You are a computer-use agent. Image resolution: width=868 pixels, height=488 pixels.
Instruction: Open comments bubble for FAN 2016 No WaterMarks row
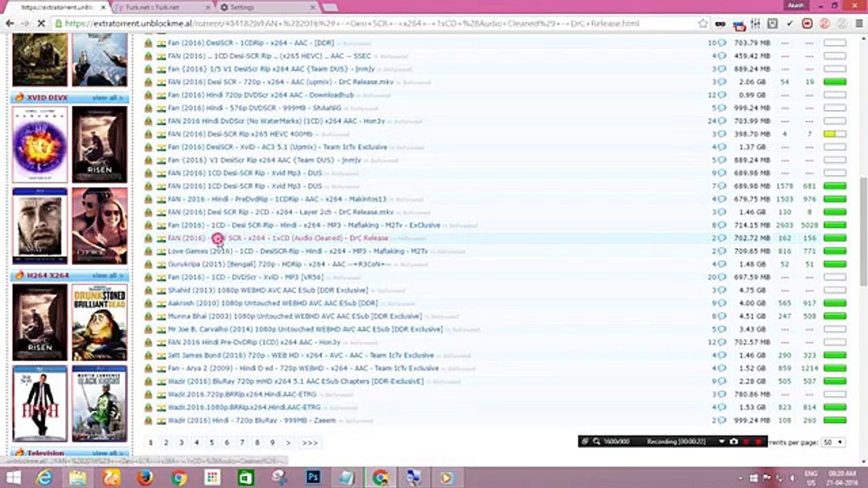pyautogui.click(x=722, y=121)
